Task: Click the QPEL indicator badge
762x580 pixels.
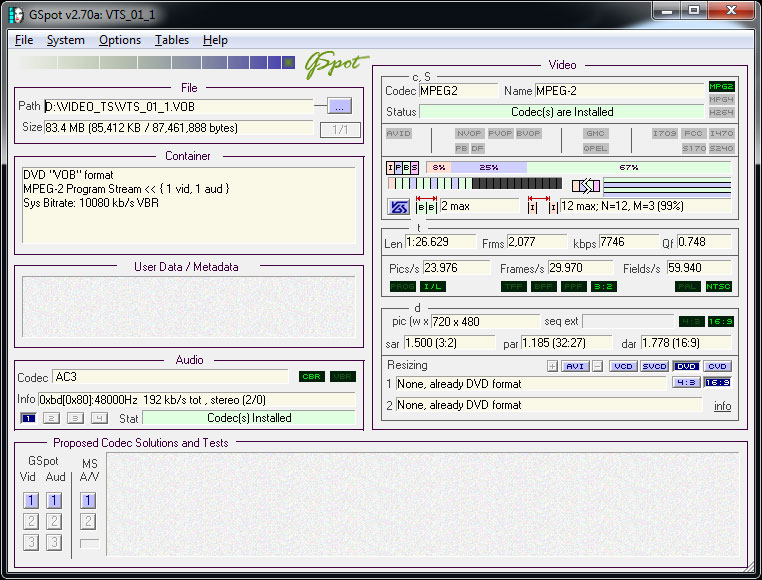Action: [x=595, y=148]
